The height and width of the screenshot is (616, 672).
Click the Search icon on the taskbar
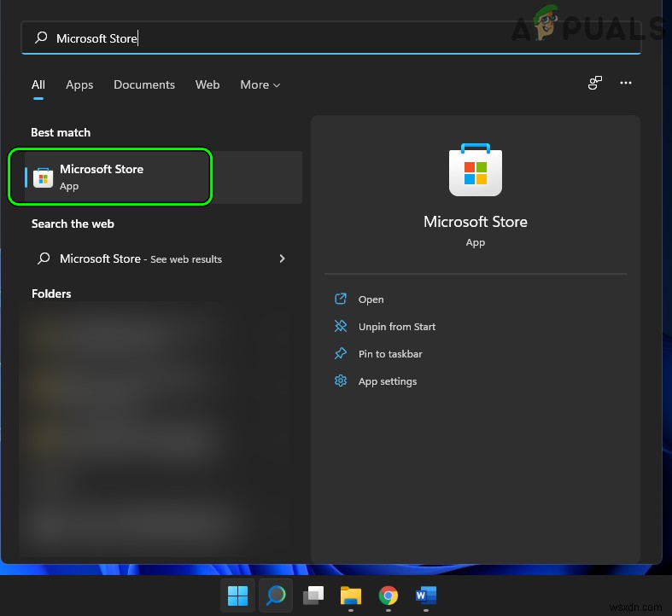point(276,595)
